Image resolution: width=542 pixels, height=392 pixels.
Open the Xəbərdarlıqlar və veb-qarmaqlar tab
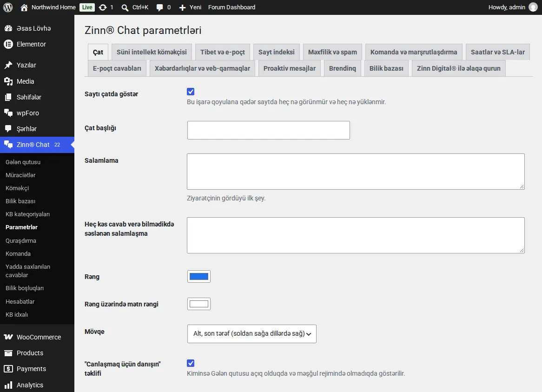pos(202,68)
